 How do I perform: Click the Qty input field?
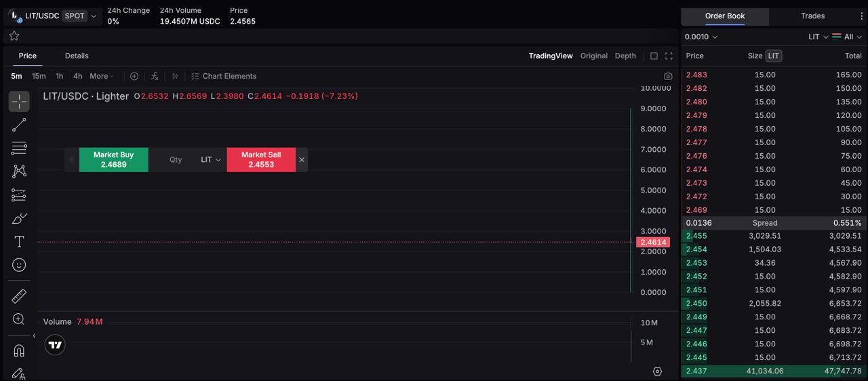pyautogui.click(x=176, y=160)
